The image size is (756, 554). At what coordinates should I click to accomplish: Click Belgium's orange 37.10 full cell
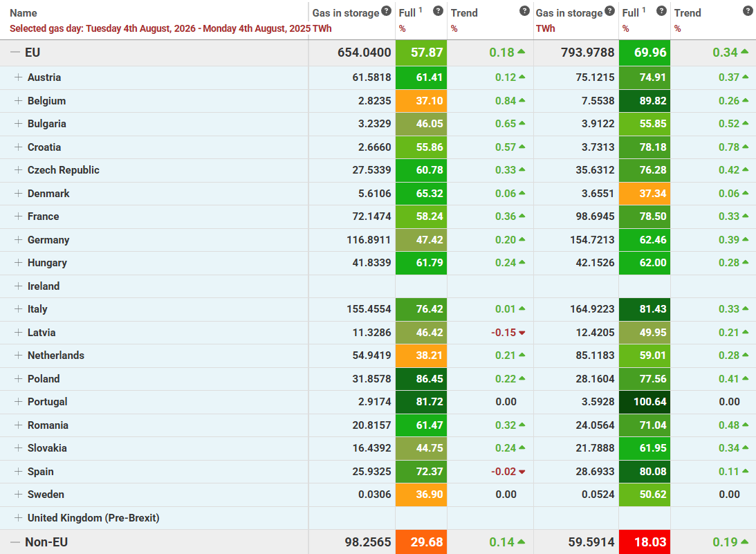[421, 101]
